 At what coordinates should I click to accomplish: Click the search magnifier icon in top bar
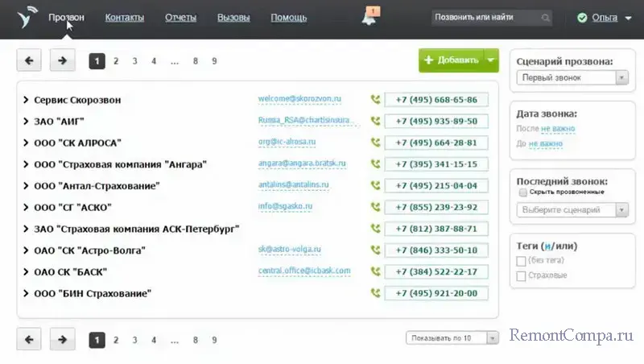(547, 17)
